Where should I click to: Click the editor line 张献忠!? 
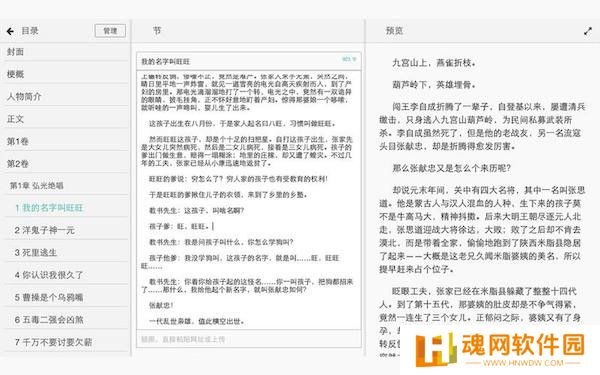(161, 305)
